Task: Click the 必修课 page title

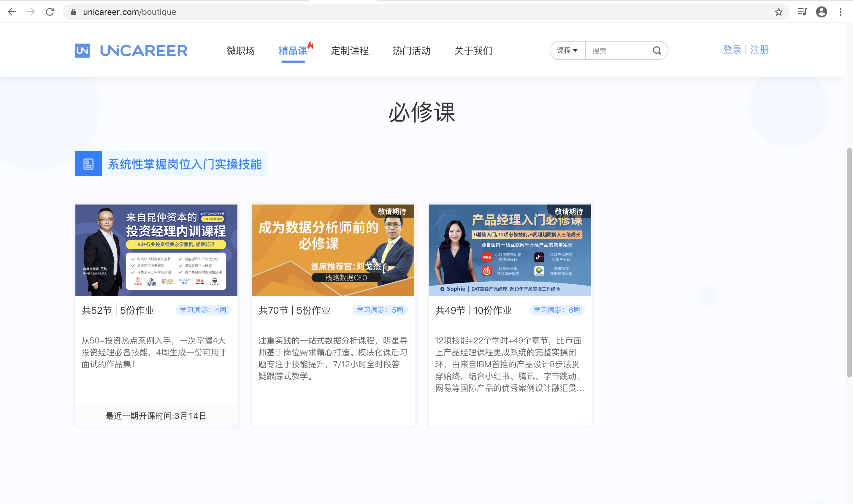Action: [422, 112]
